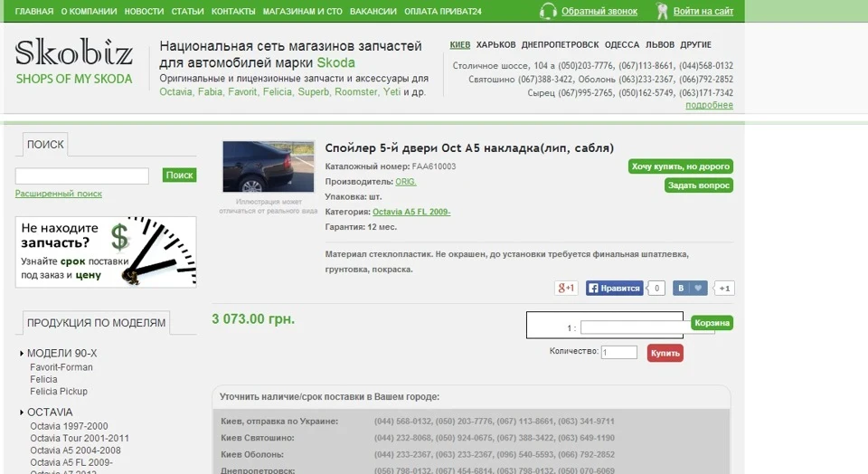Open ВАКАНСИИ menu item

click(373, 11)
